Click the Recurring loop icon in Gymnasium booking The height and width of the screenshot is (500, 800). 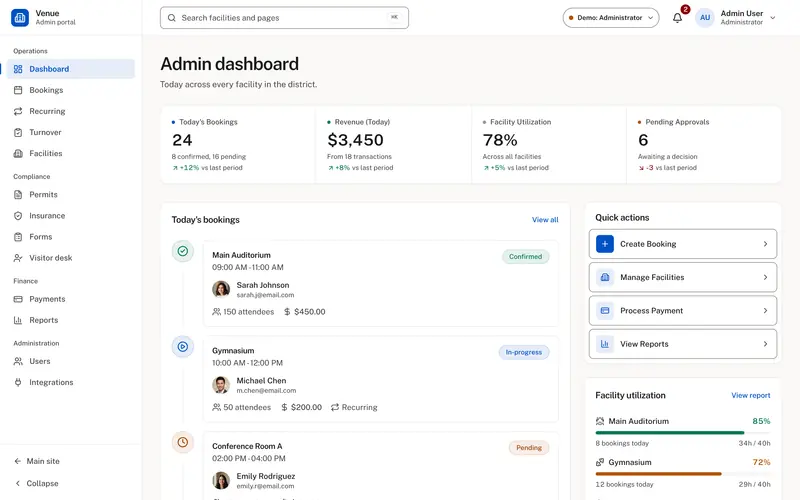coord(335,407)
